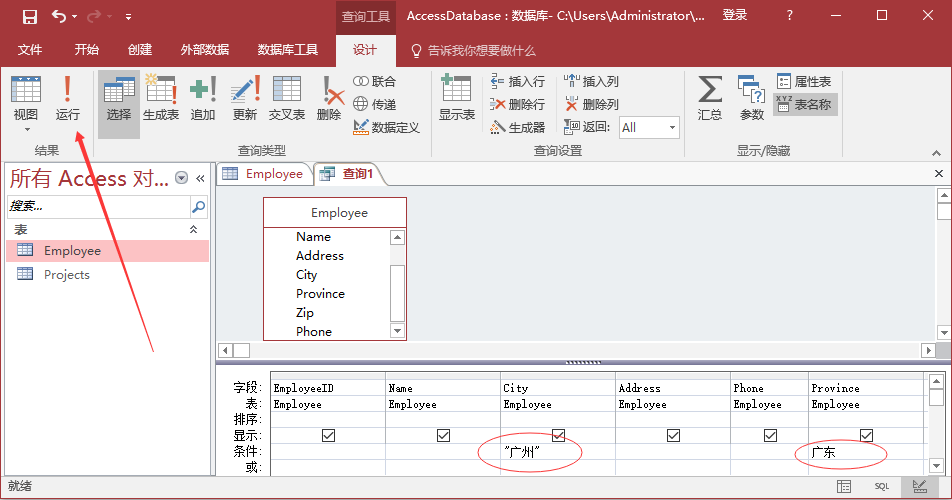Click the Delete (删除) query icon

(329, 99)
